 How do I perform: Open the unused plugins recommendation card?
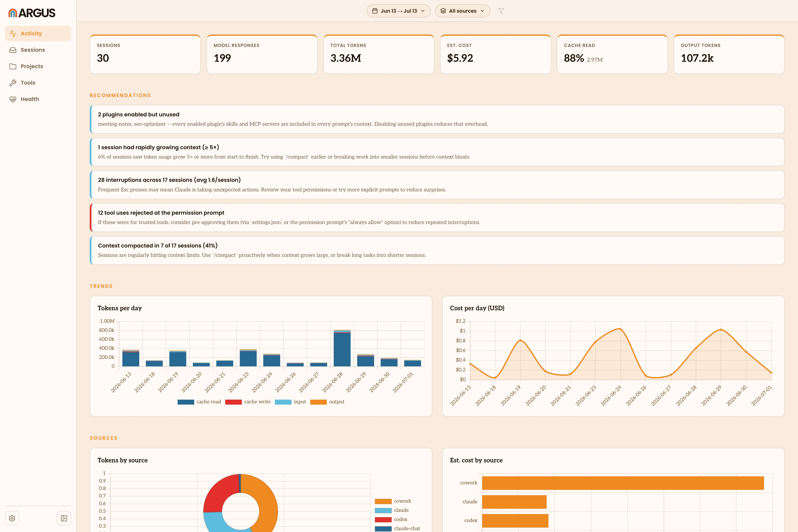(x=437, y=119)
